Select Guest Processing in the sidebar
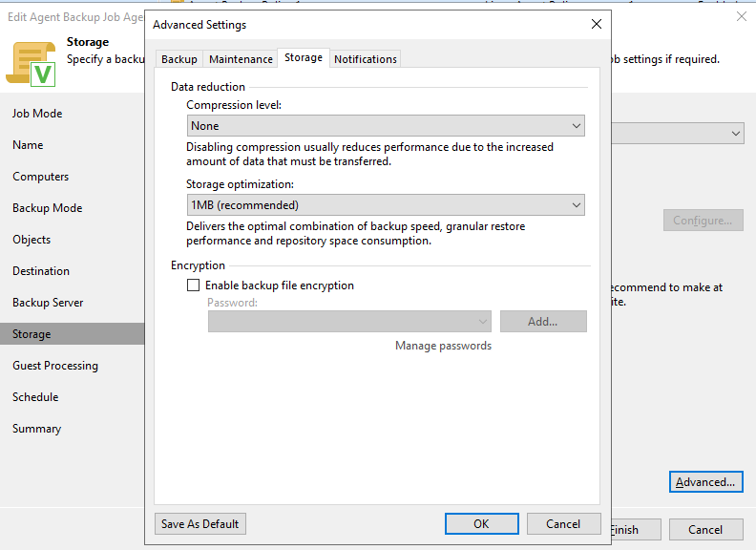Image resolution: width=756 pixels, height=550 pixels. pyautogui.click(x=55, y=366)
